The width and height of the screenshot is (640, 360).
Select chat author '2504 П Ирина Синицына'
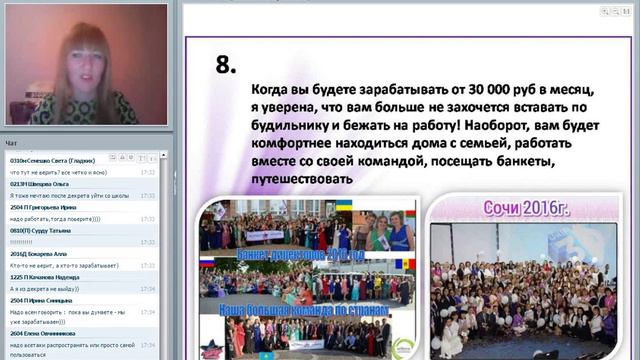(x=41, y=300)
